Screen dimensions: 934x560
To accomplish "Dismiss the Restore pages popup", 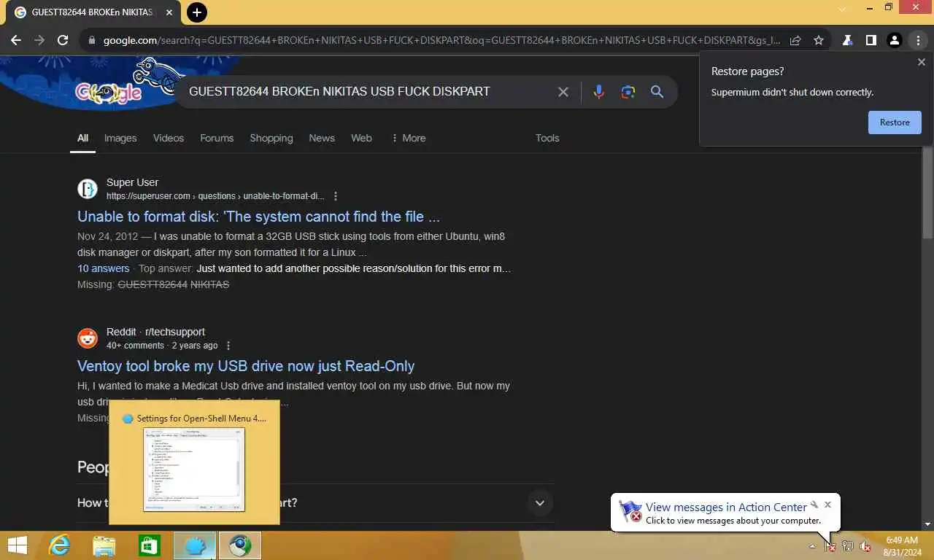I will [921, 63].
